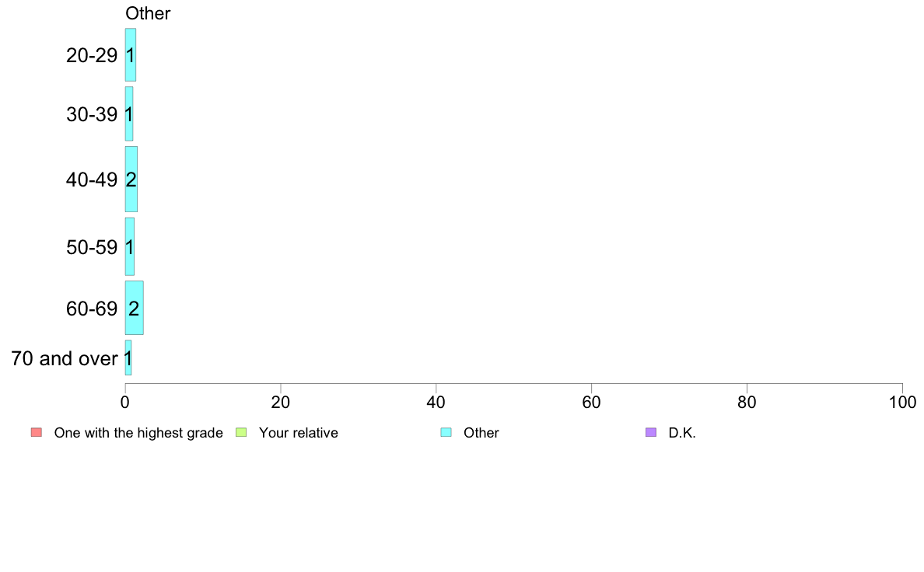Click the 40-49 age group bar
The height and width of the screenshot is (572, 924).
click(x=131, y=179)
